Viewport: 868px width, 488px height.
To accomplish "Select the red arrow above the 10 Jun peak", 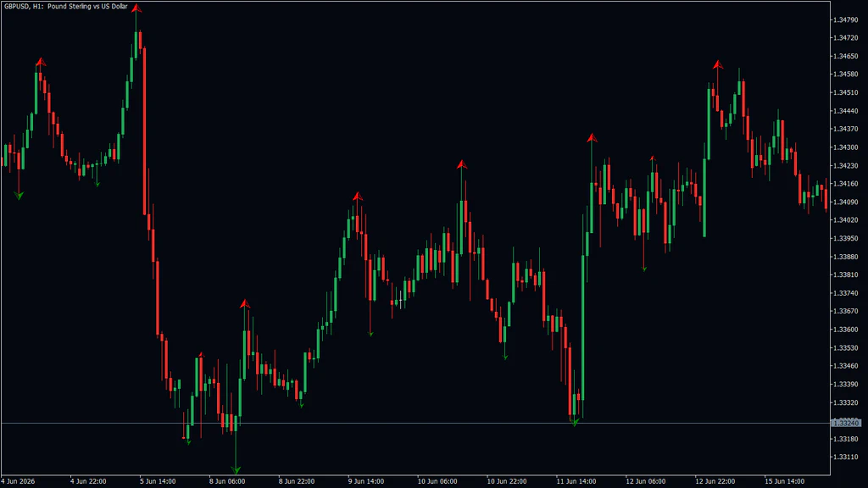I will click(462, 164).
